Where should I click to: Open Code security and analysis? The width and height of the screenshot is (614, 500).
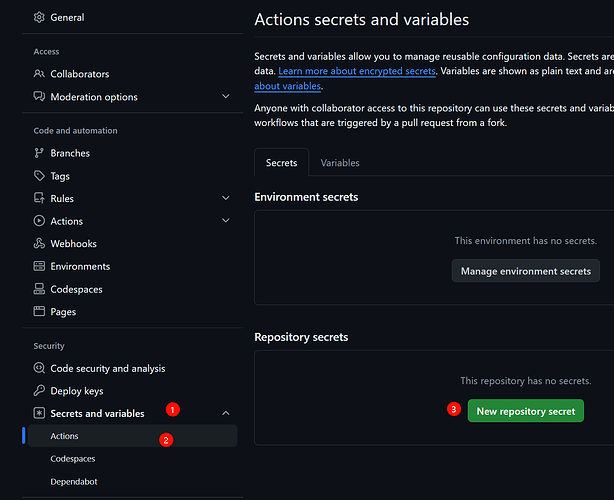click(108, 368)
